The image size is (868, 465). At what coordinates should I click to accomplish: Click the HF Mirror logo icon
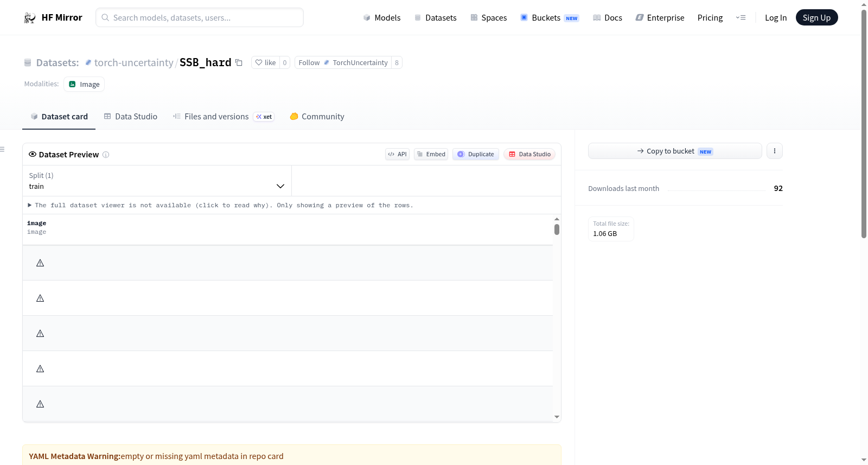click(30, 18)
